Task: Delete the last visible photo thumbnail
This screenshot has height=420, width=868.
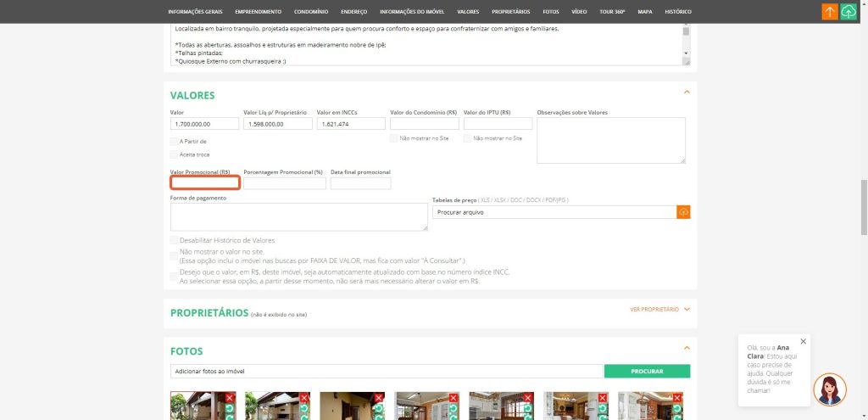Action: (x=677, y=398)
